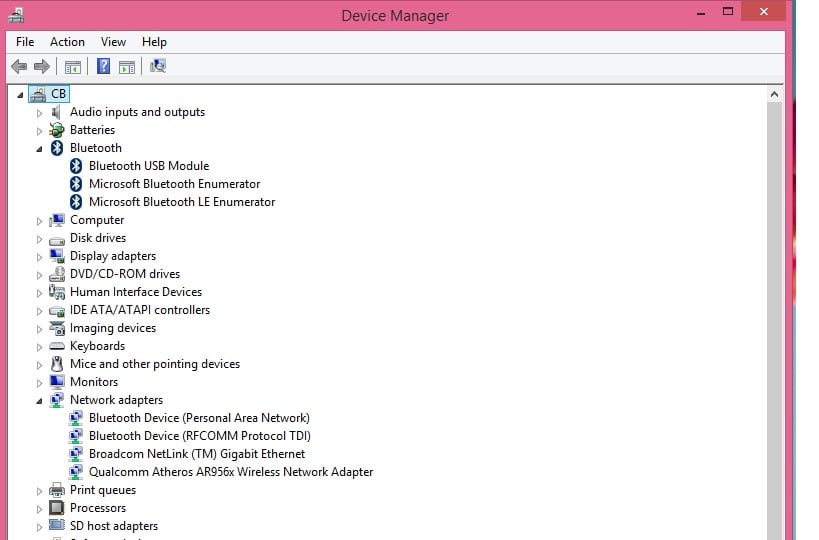Click the Qualcomm Atheros adapter icon
This screenshot has height=540, width=819.
pos(76,472)
